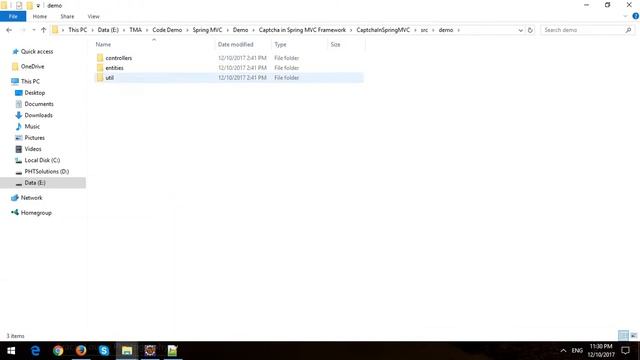Open Pictures in navigation pane

coord(34,138)
